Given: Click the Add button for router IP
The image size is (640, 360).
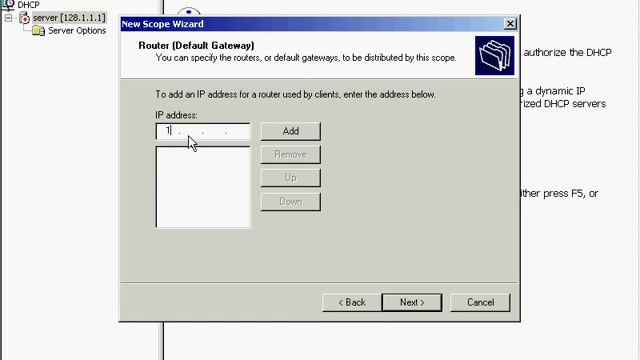Looking at the screenshot, I should (x=291, y=131).
